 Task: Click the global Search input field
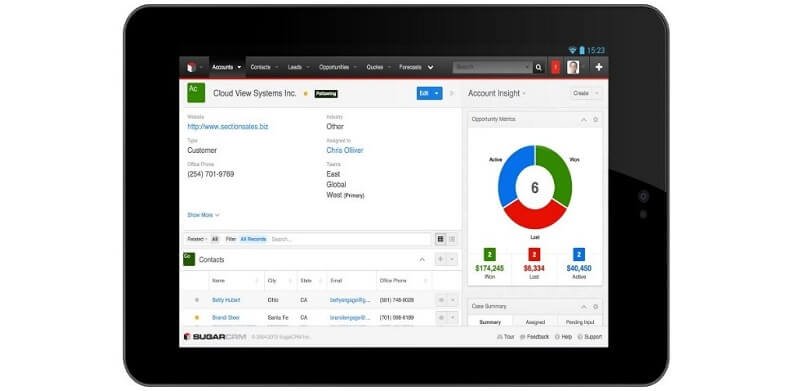[x=492, y=67]
